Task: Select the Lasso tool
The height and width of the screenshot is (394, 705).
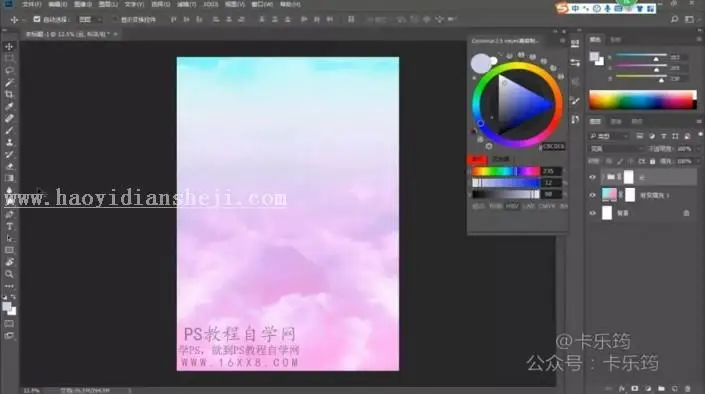Action: coord(9,71)
